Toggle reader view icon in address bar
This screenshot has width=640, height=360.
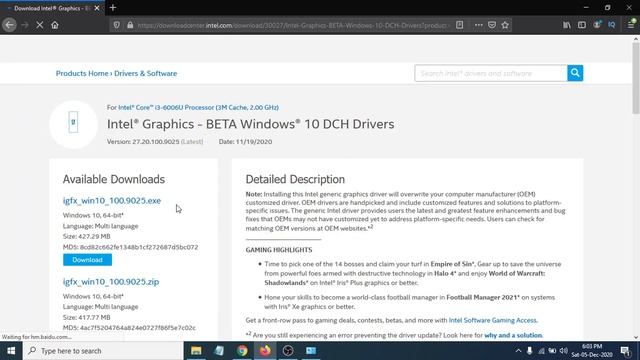click(460, 25)
